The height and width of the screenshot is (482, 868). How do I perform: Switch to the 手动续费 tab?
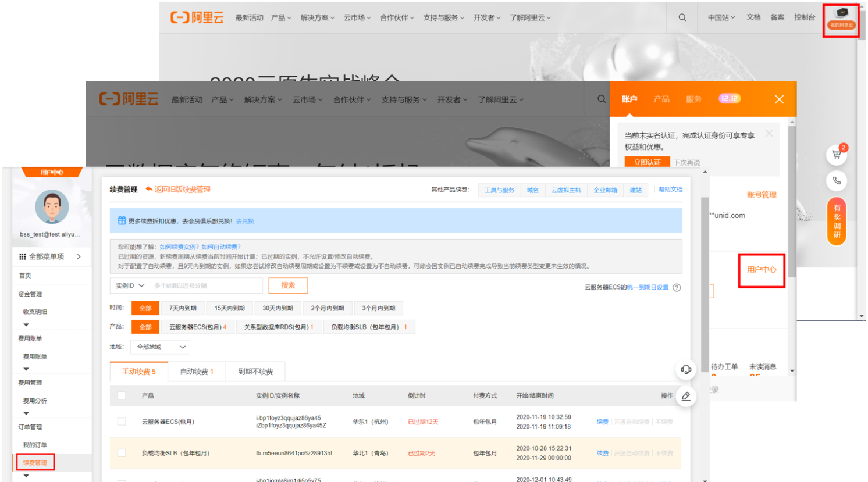[x=139, y=372]
